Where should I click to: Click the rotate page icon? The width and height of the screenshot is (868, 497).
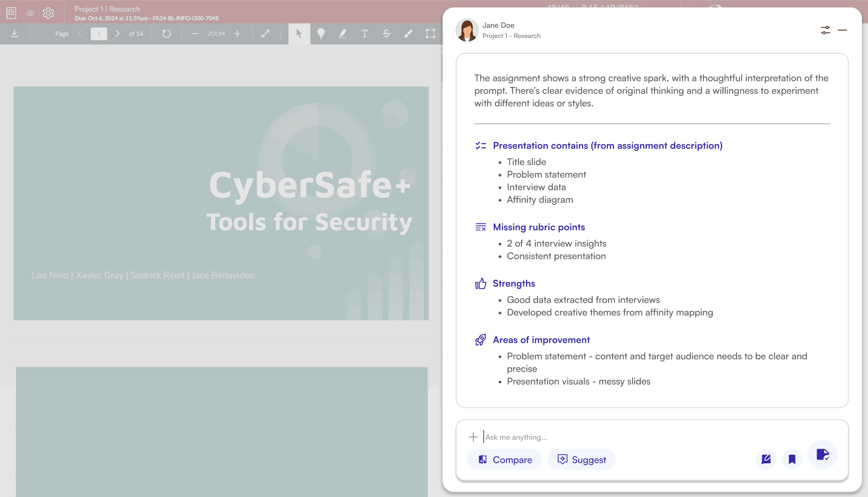point(166,34)
